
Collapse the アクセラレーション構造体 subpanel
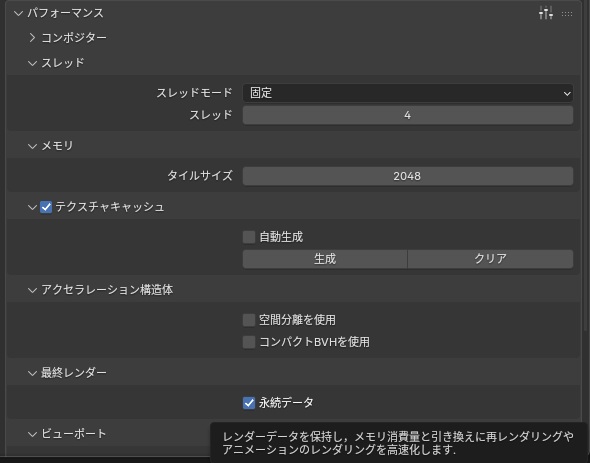[x=32, y=290]
